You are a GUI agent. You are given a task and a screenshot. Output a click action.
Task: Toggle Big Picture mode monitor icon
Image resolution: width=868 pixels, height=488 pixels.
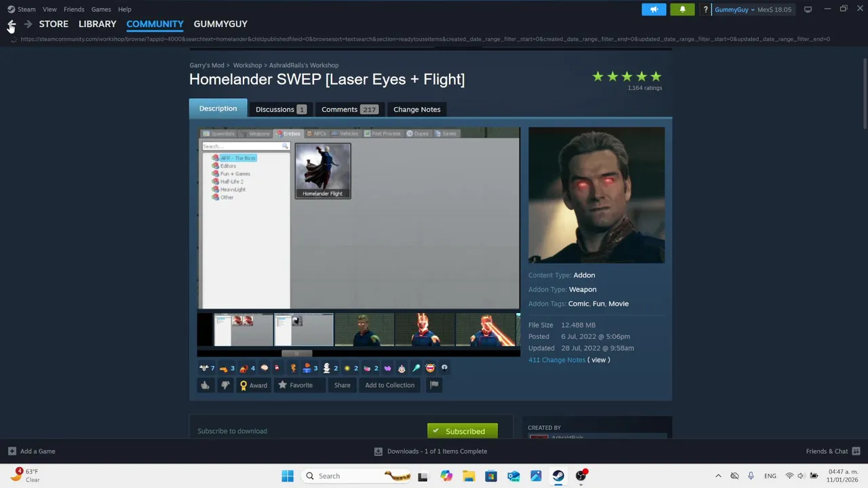coord(808,9)
